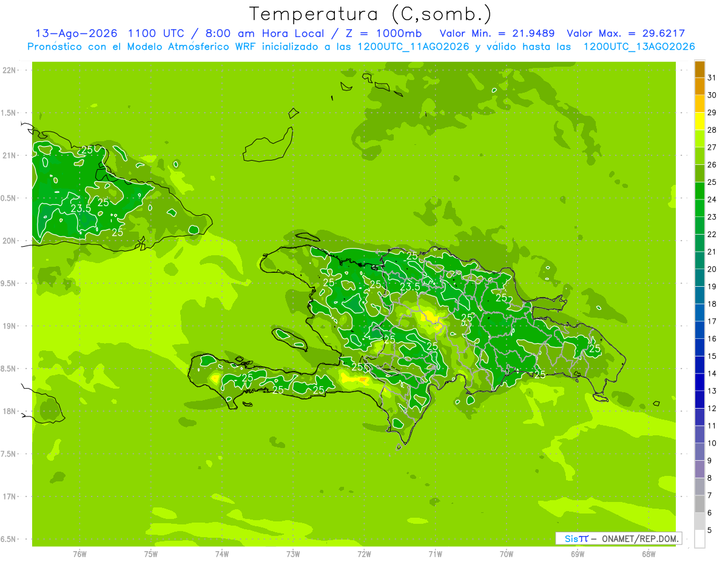Click the 22N latitude label

(x=8, y=70)
